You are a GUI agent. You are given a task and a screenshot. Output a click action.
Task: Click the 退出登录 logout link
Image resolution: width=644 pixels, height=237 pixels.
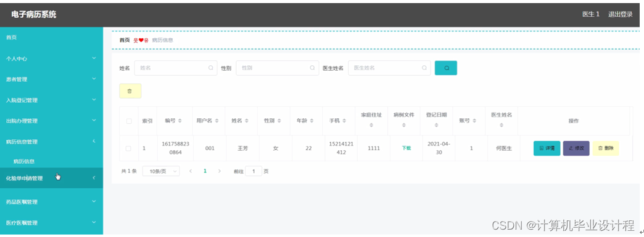620,14
